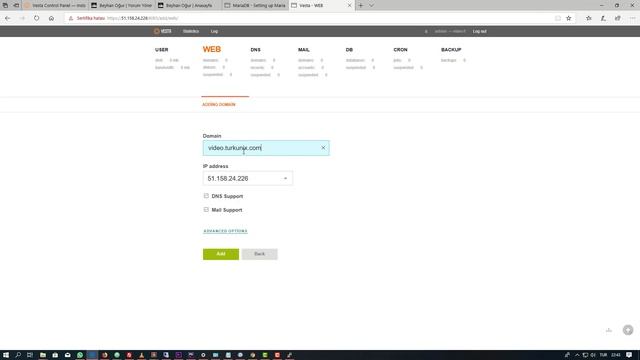Viewport: 640px width, 360px height.
Task: Click the browser address bar URL
Action: coord(142,18)
